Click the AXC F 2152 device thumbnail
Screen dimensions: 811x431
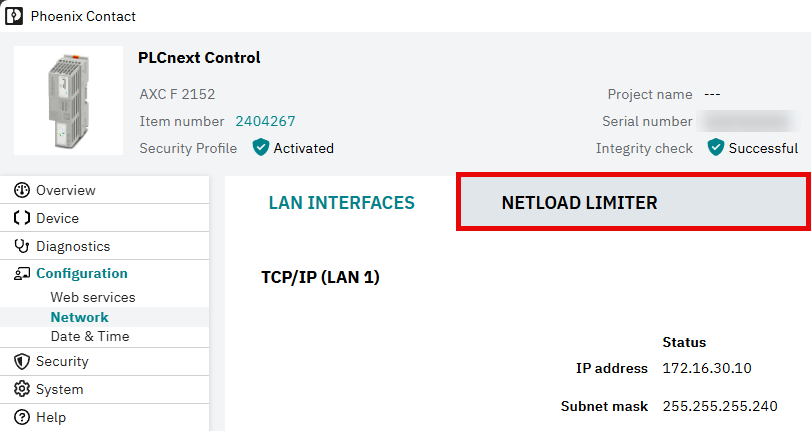68,100
